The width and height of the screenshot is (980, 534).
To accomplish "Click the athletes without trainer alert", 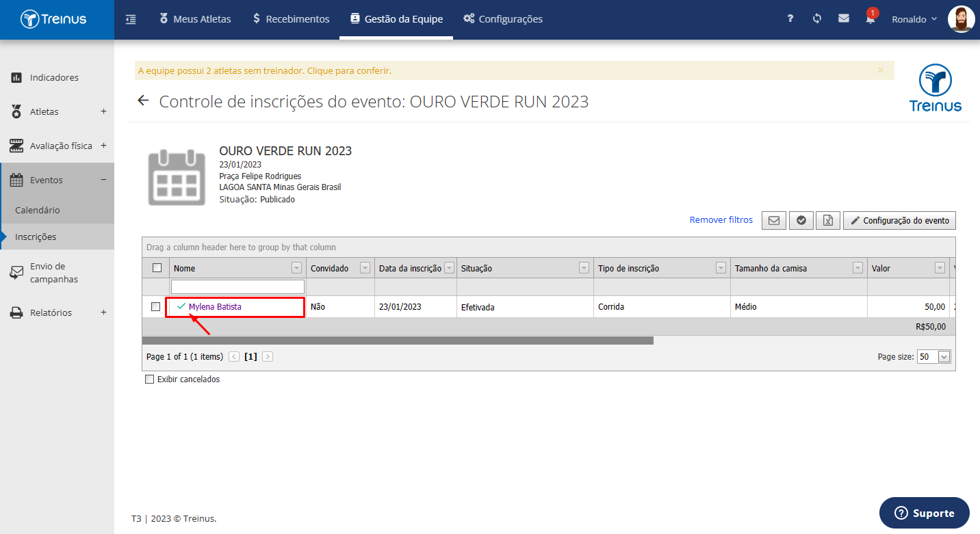I will (x=265, y=70).
